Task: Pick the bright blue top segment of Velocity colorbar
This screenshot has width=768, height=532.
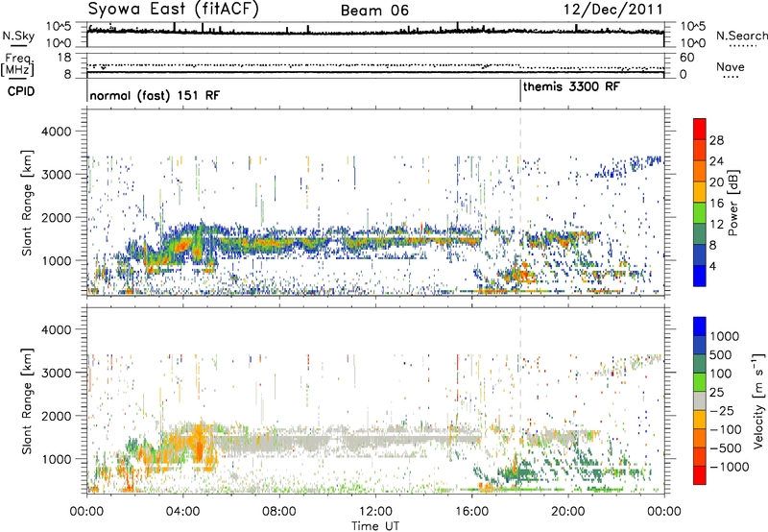Action: click(700, 326)
